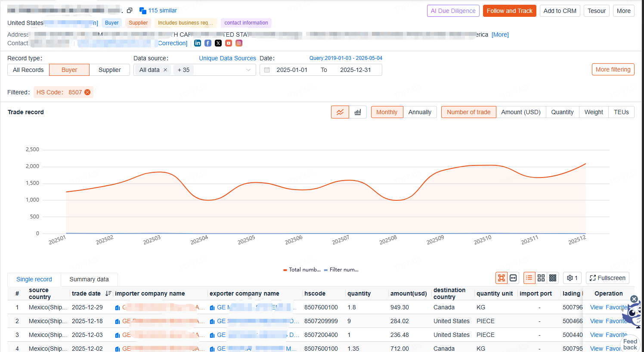Copy the company name with the copy icon
This screenshot has height=352, width=644.
click(x=130, y=10)
